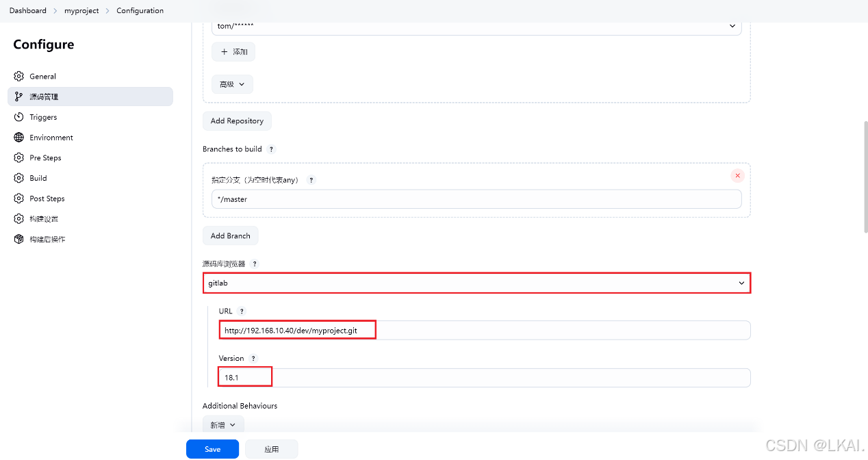Go to Dashboard breadcrumb
This screenshot has width=868, height=460.
point(28,11)
